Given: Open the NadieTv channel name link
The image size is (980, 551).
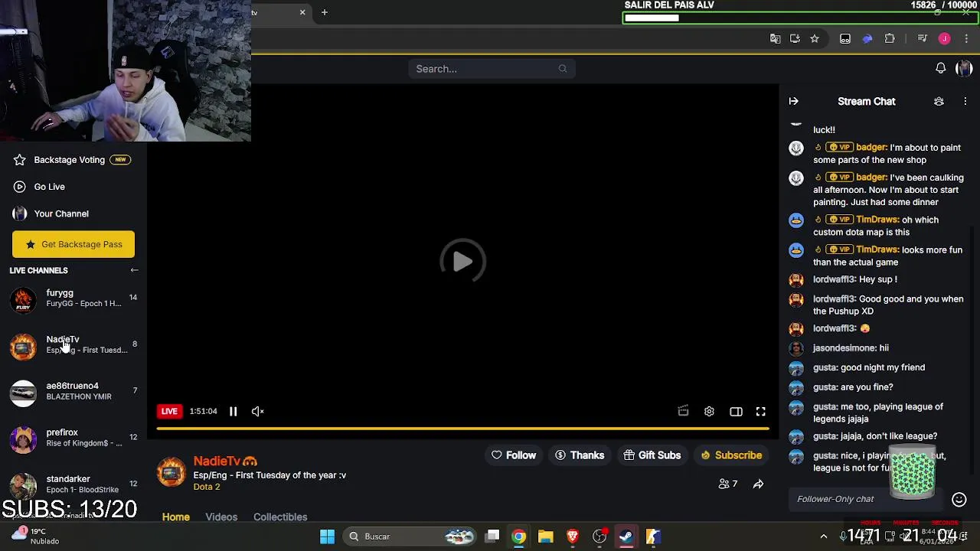Looking at the screenshot, I should (x=217, y=461).
